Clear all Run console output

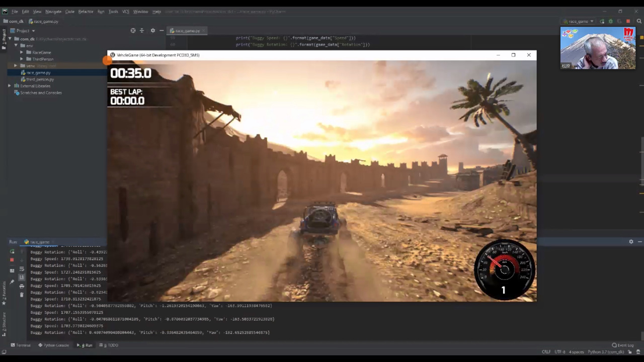[x=22, y=295]
